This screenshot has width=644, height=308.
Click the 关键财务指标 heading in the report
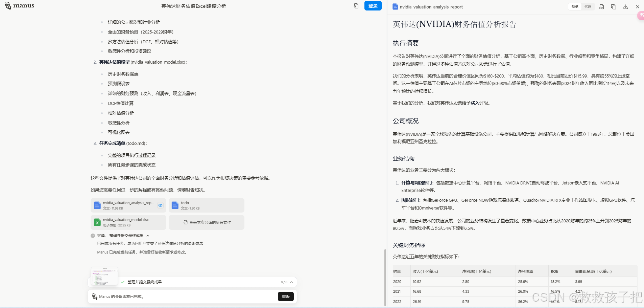tap(409, 245)
